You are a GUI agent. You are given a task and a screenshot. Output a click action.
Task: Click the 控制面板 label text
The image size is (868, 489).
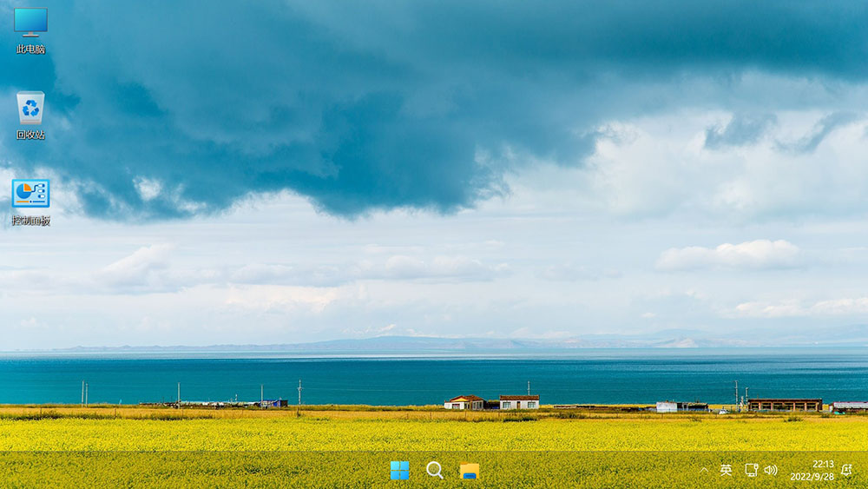pyautogui.click(x=30, y=221)
